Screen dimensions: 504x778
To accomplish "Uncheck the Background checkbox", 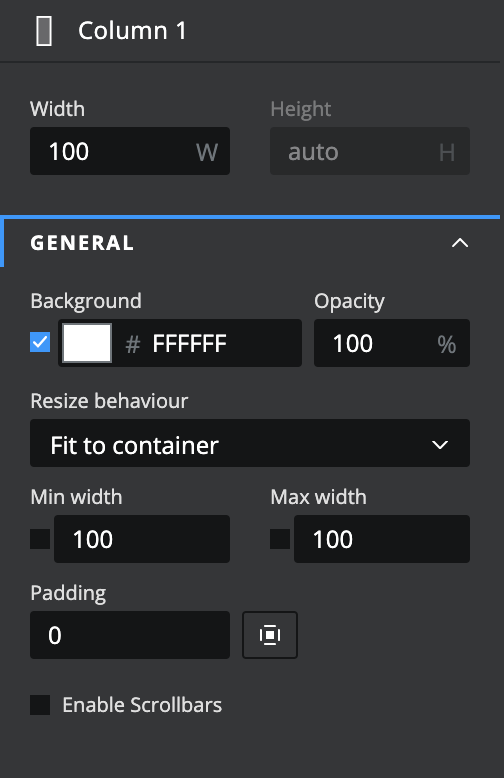I will point(40,342).
